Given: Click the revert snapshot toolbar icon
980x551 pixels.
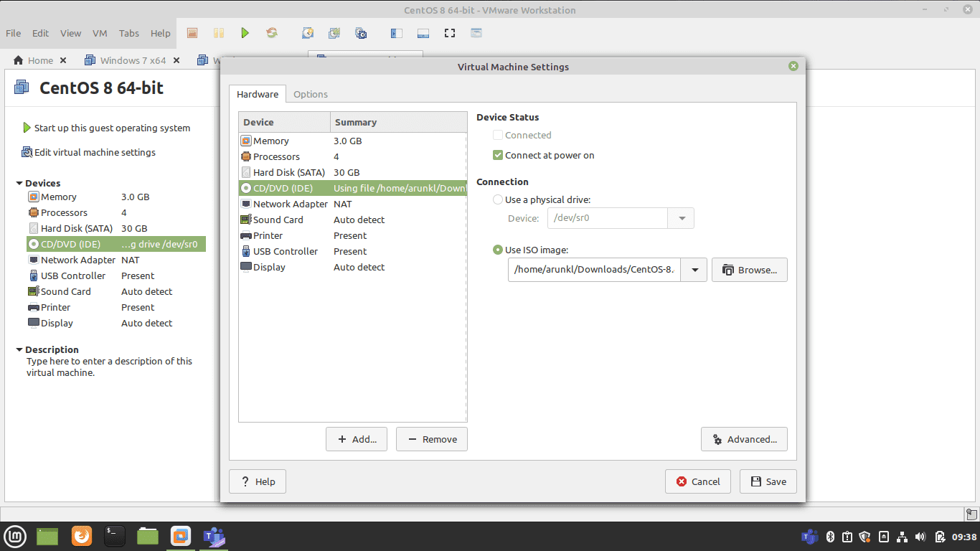Looking at the screenshot, I should coord(334,33).
